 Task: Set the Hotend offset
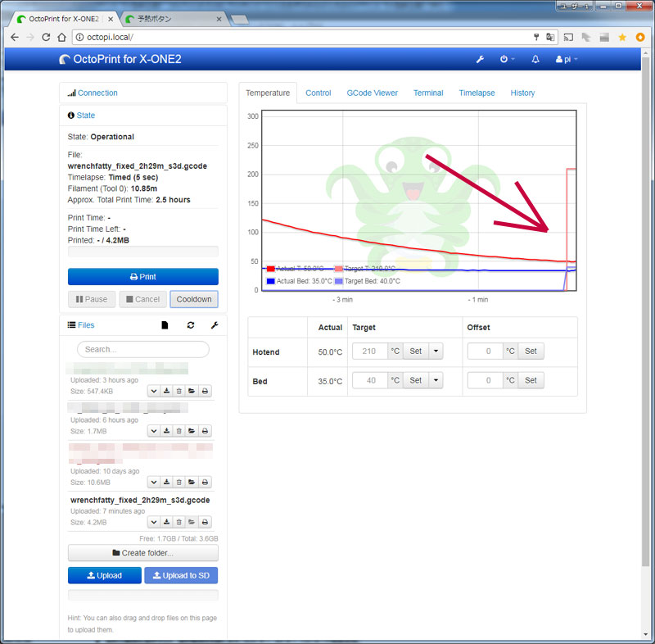pyautogui.click(x=531, y=351)
